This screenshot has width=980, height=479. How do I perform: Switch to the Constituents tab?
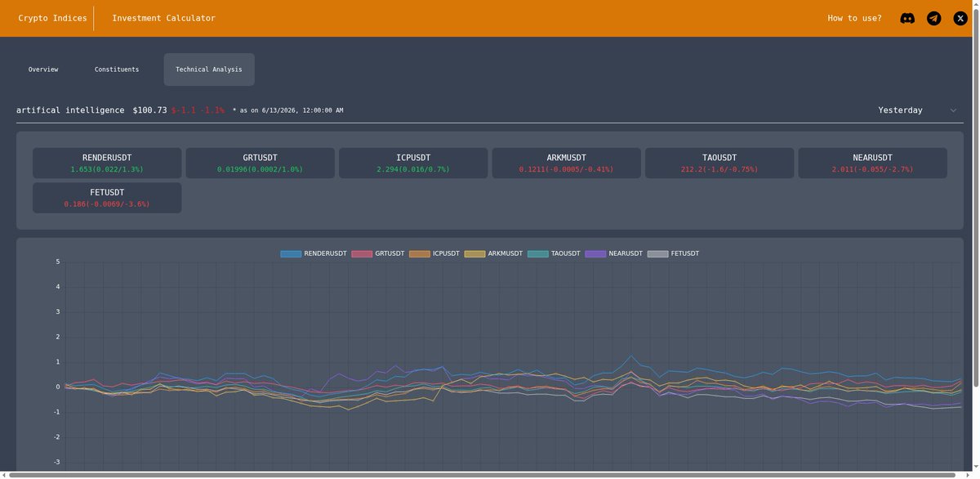pyautogui.click(x=117, y=69)
